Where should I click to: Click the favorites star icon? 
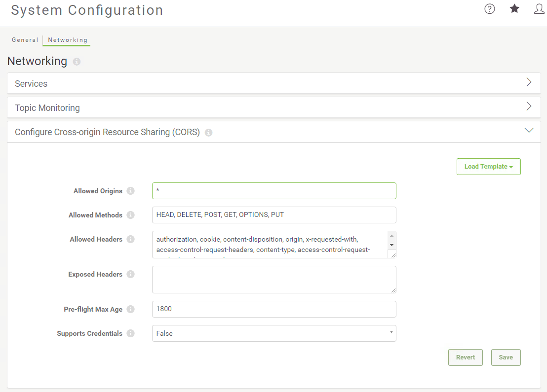514,8
